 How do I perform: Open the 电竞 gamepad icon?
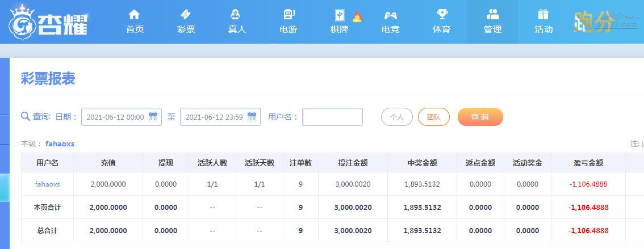tap(390, 15)
